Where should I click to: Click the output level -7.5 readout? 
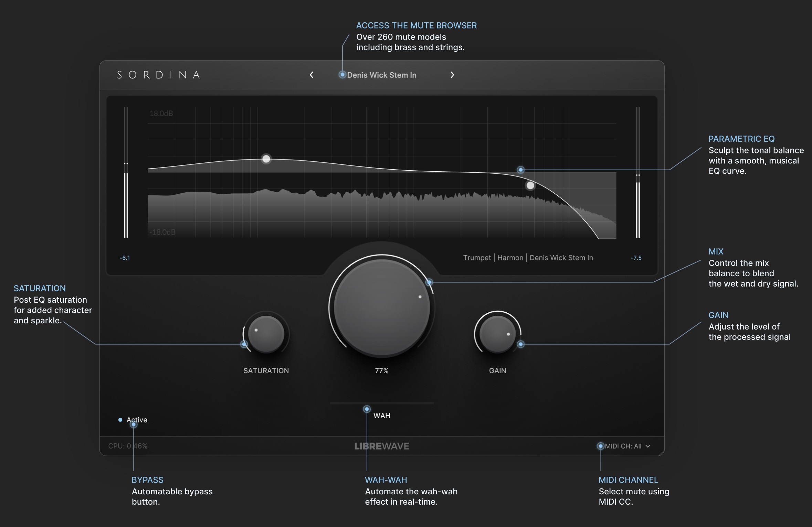[x=636, y=258]
